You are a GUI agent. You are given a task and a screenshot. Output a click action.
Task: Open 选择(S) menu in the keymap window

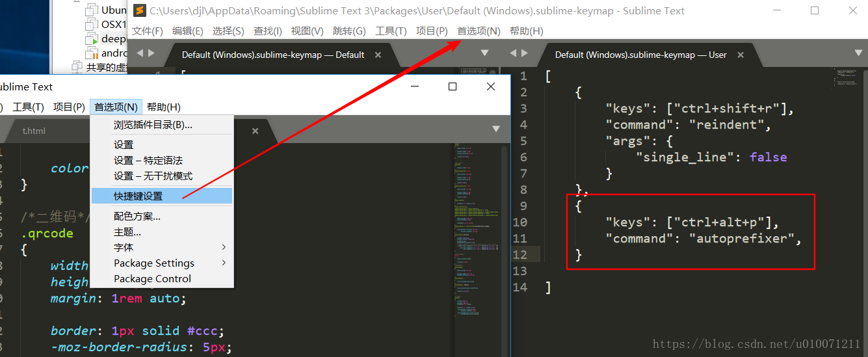[228, 31]
